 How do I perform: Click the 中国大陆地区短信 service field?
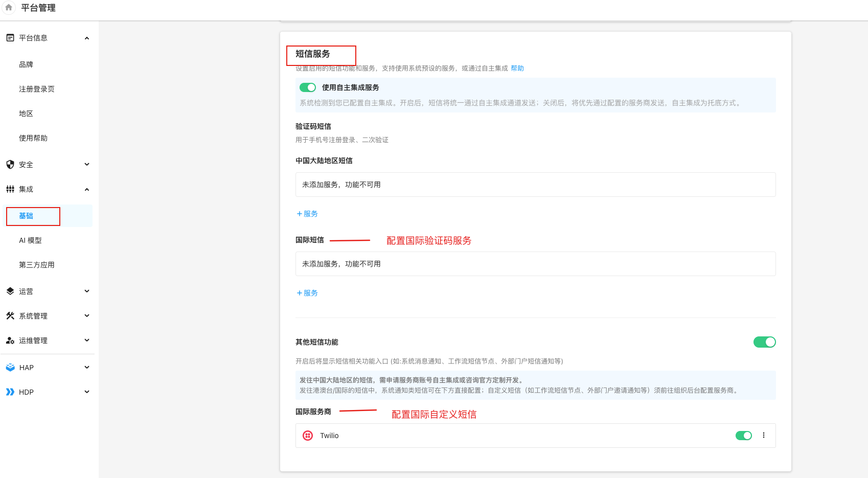coord(535,185)
